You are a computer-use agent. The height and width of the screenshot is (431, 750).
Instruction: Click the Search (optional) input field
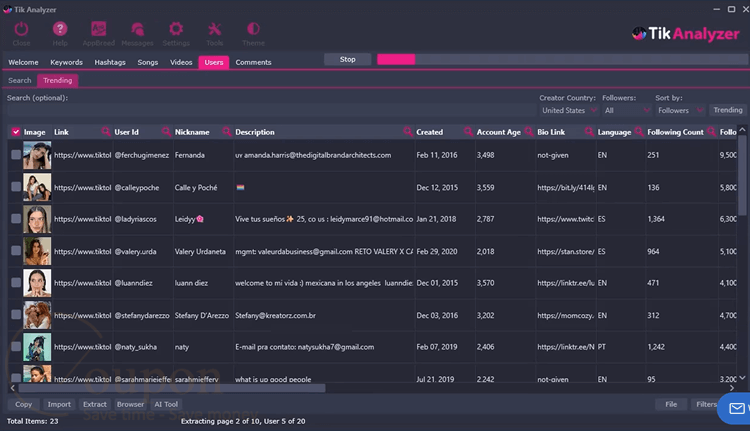tap(271, 110)
